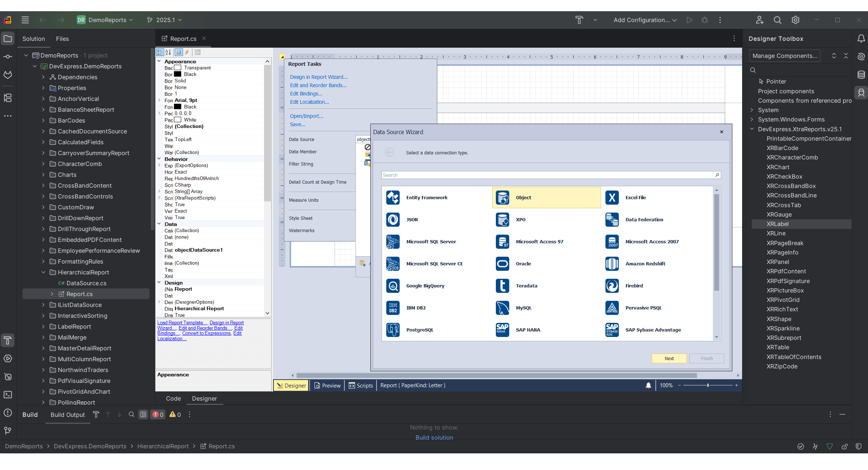Switch to the Code tab

(173, 398)
